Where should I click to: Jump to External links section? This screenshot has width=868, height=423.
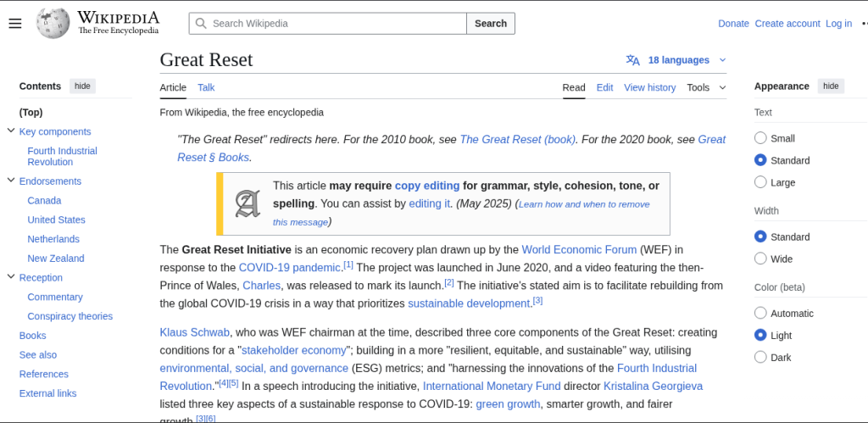tap(48, 393)
